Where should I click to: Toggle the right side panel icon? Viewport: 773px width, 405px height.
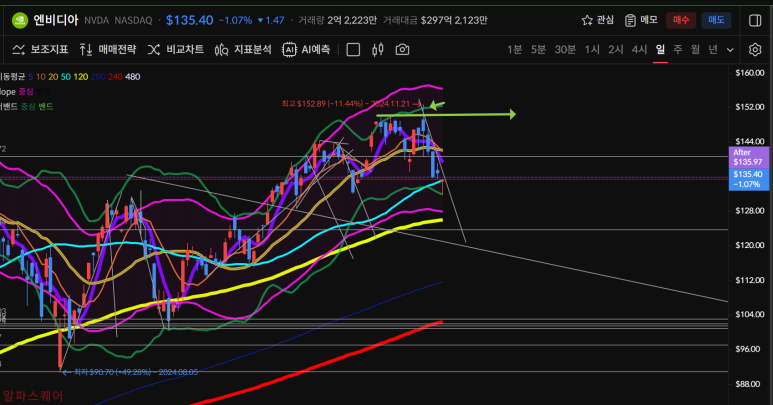click(755, 20)
